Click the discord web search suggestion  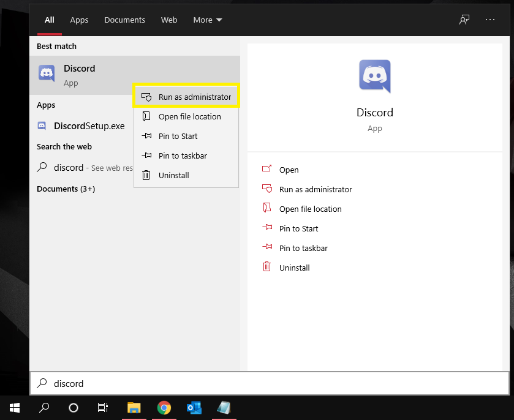[82, 168]
